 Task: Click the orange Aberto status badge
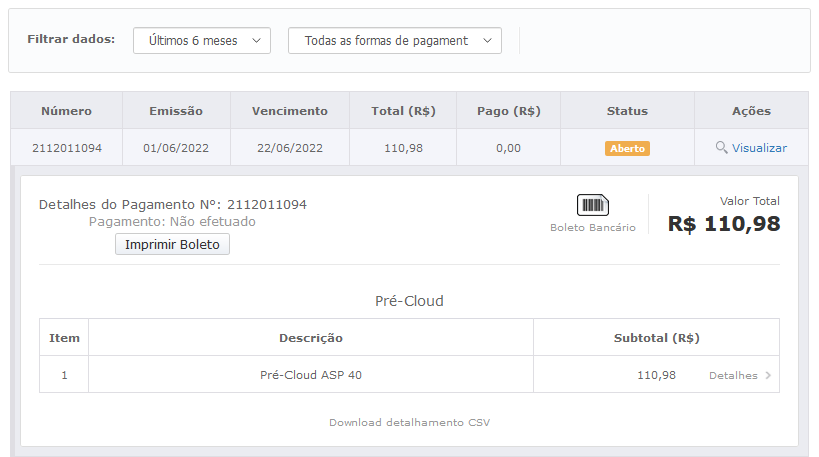pos(627,148)
